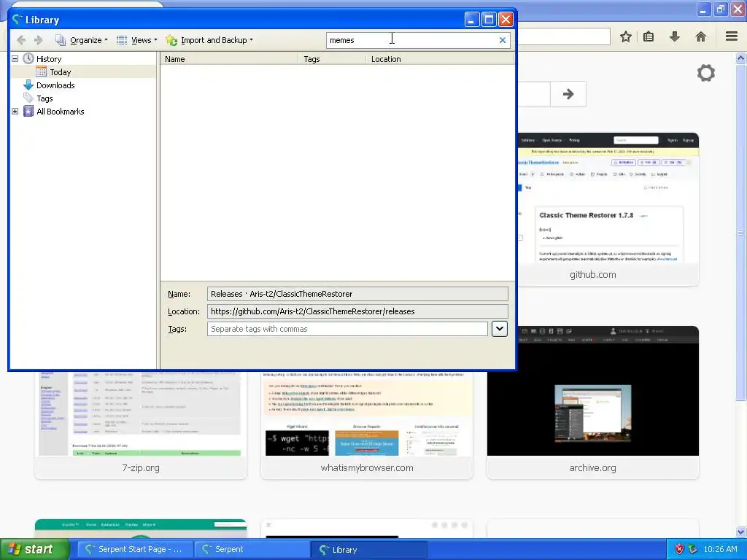This screenshot has height=560, width=747.
Task: Open the 7-zip.org thumbnail tile
Action: (x=141, y=424)
